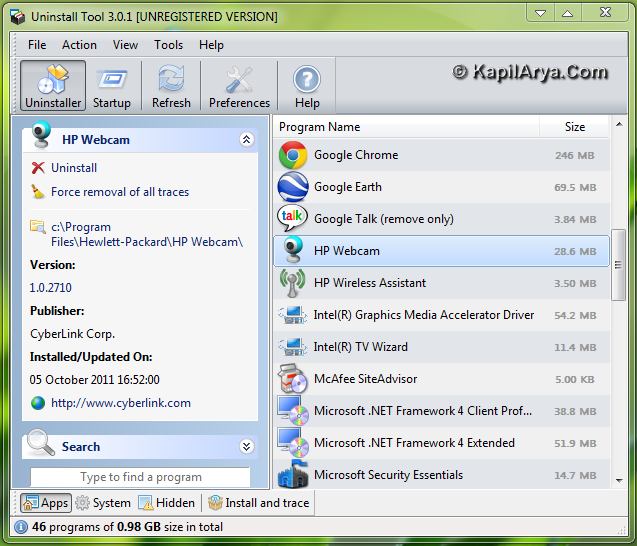Select the HP Wireless Assistant row
637x546 pixels.
click(442, 283)
